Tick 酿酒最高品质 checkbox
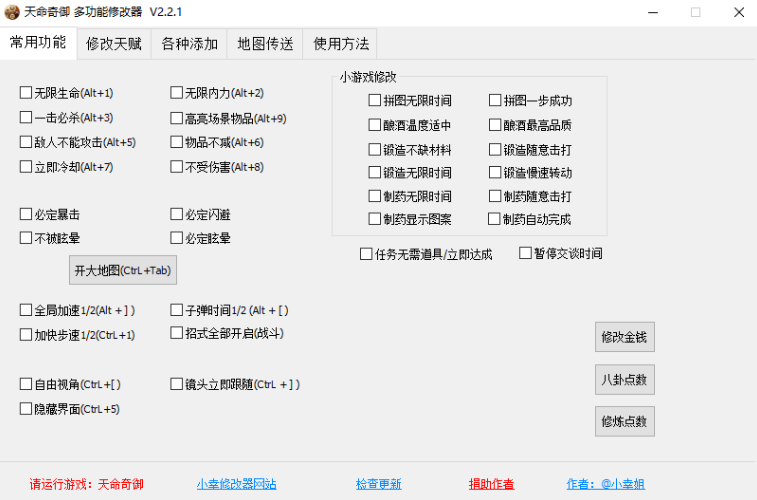Screen dimensions: 757x500 pos(495,125)
